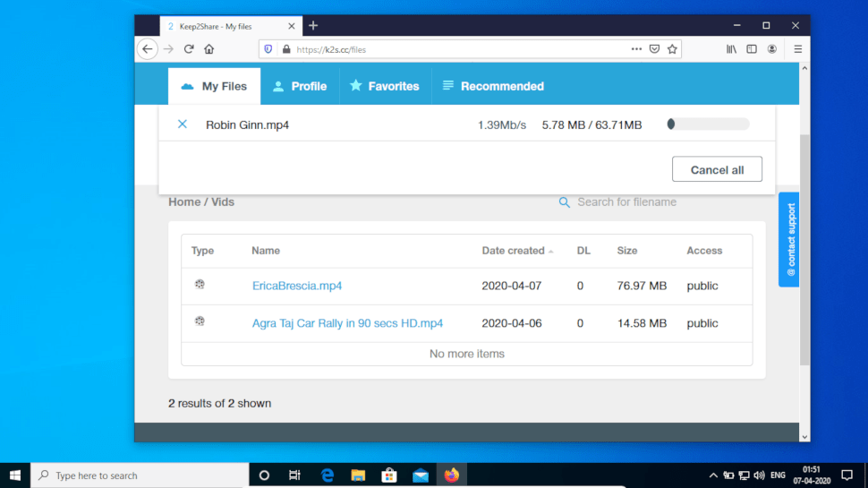Screen dimensions: 868x488
Task: Cancel the Robin Ginn.mp4 upload with X
Action: coord(183,124)
